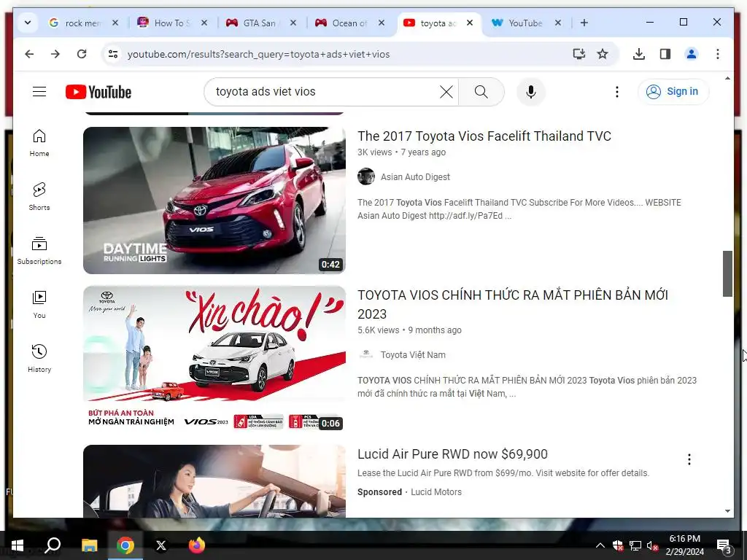View site information icon in address bar

pyautogui.click(x=113, y=54)
